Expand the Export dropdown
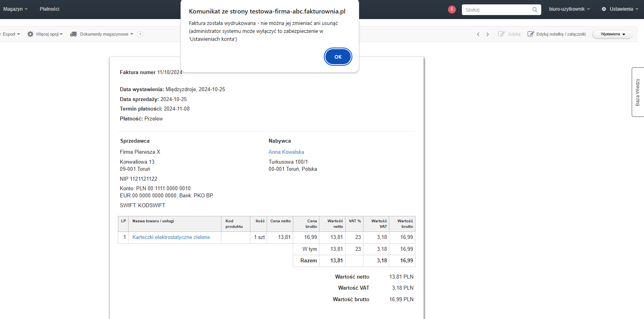 click(x=11, y=34)
